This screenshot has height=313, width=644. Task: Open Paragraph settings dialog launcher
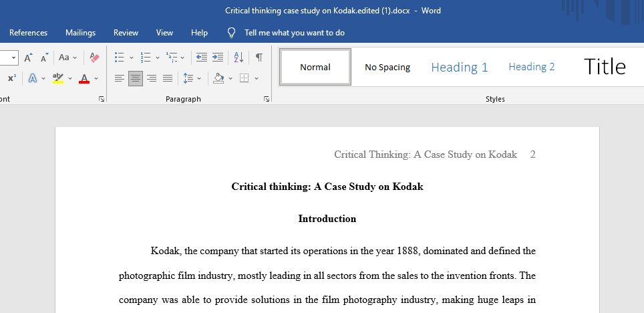[x=267, y=99]
